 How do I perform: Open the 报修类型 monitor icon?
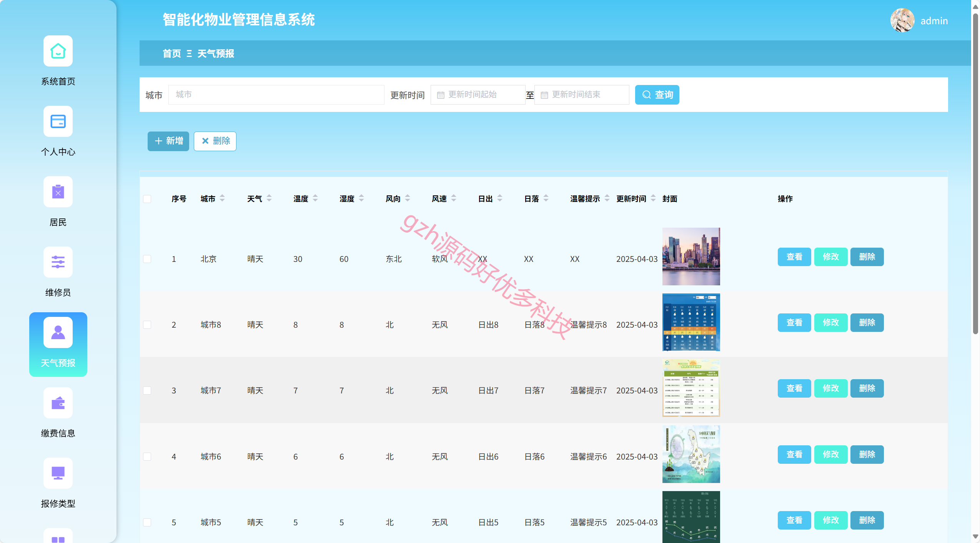(58, 473)
